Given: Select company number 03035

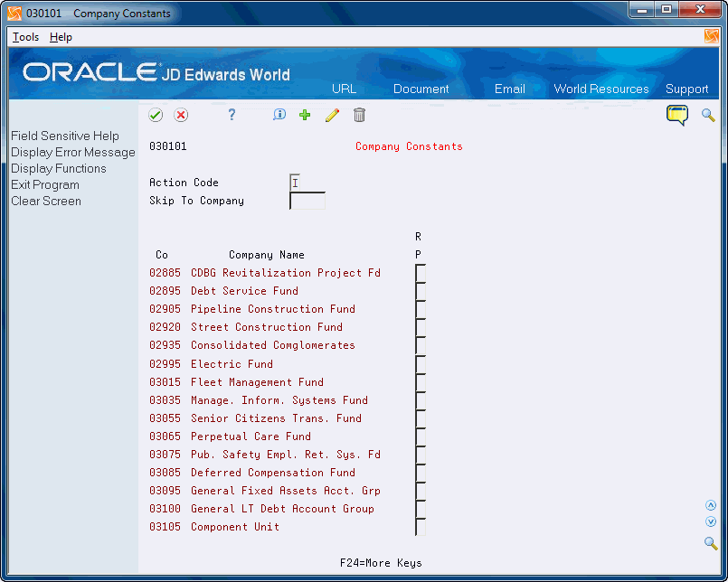Looking at the screenshot, I should (165, 400).
